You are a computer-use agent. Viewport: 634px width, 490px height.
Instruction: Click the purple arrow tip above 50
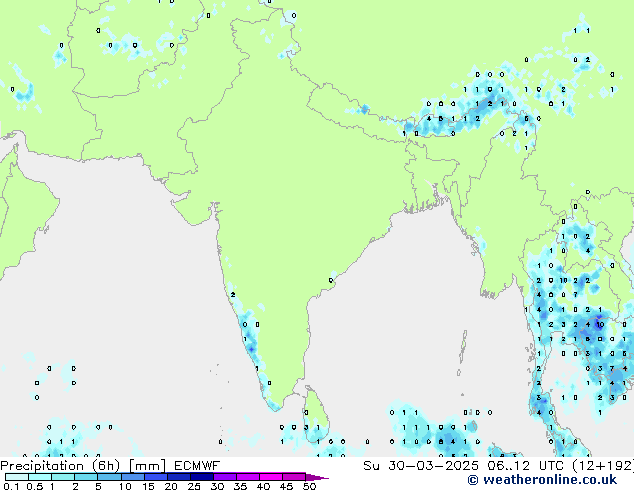coord(317,477)
